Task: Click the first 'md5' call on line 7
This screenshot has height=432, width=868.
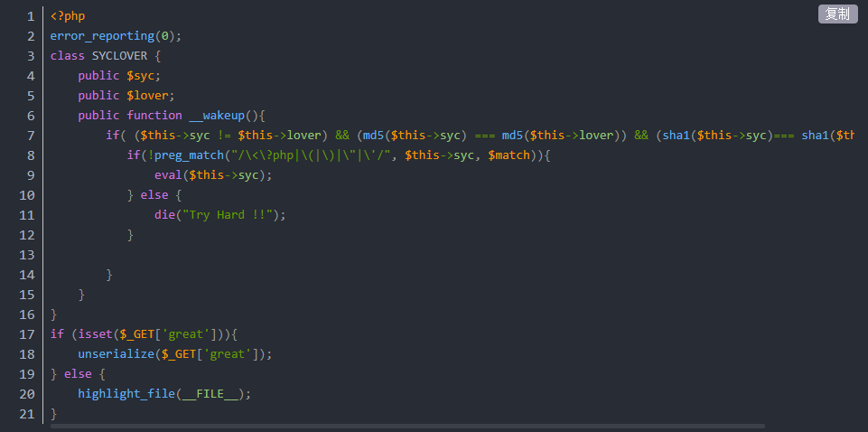Action: coord(373,136)
